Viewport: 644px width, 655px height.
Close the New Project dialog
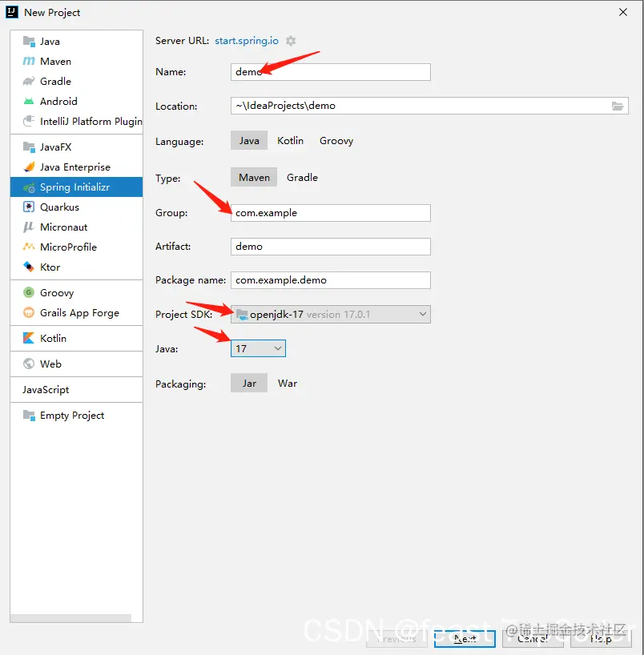pos(623,12)
